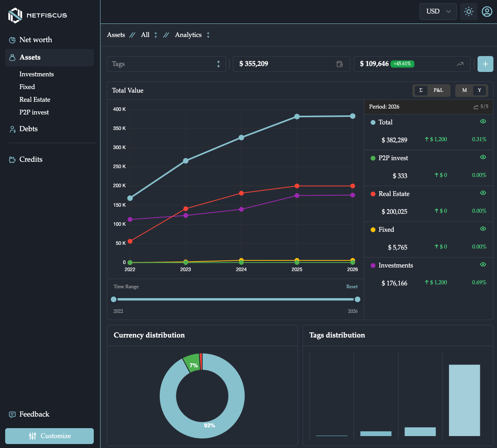Click the wallet icon beside $355,209
Viewport: 497px width, 448px height.
pyautogui.click(x=340, y=64)
